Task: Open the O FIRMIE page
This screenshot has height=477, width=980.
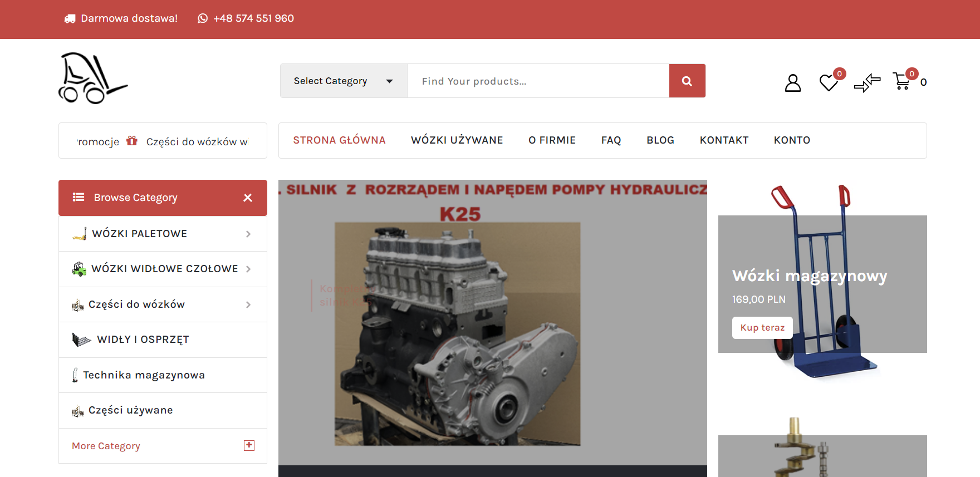Action: click(552, 140)
